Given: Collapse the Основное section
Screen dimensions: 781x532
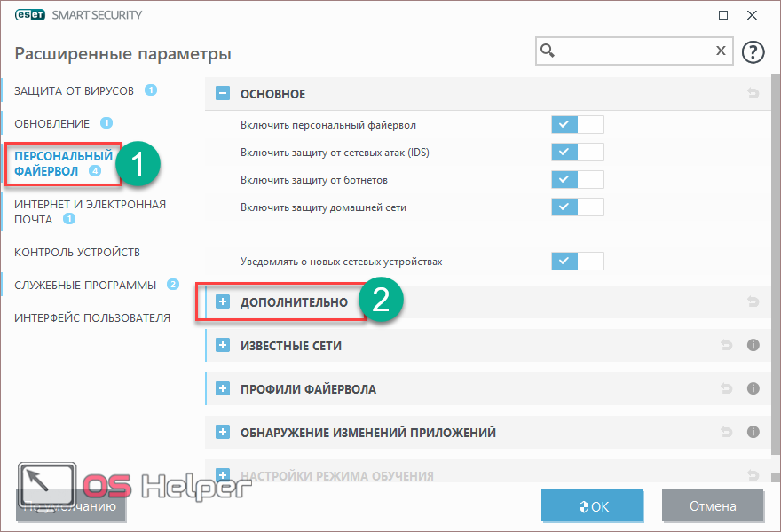Looking at the screenshot, I should pos(223,94).
